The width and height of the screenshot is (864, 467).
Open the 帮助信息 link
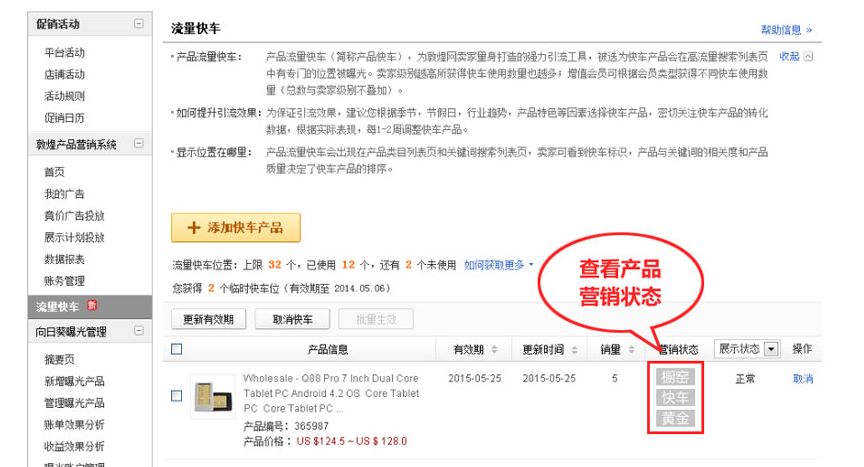786,30
